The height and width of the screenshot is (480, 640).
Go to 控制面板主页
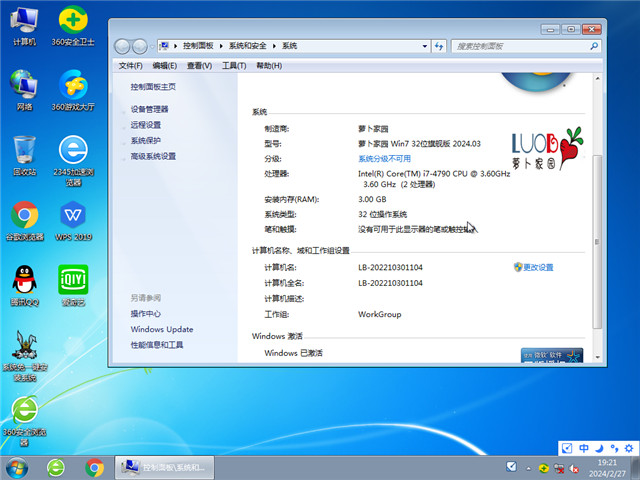[x=153, y=87]
